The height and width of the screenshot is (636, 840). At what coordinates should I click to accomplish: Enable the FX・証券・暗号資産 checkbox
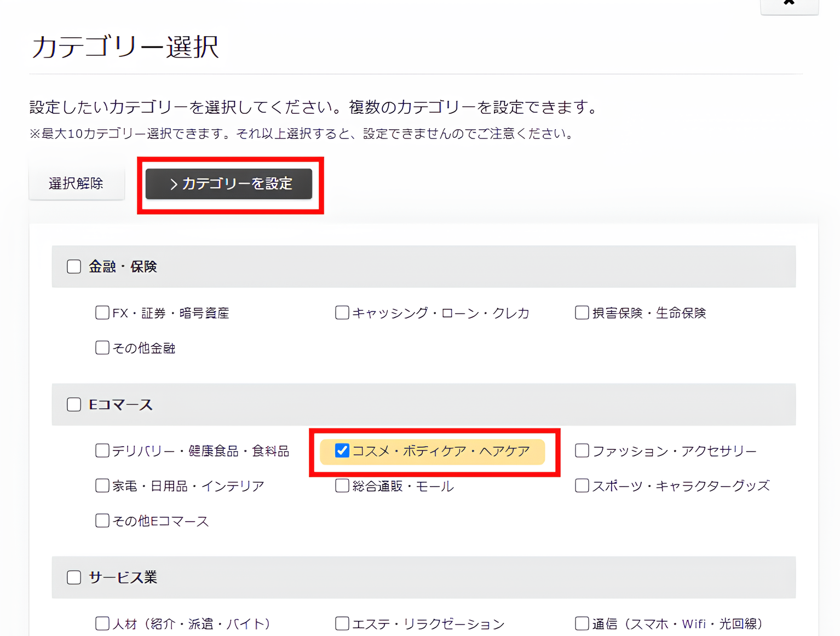(102, 313)
